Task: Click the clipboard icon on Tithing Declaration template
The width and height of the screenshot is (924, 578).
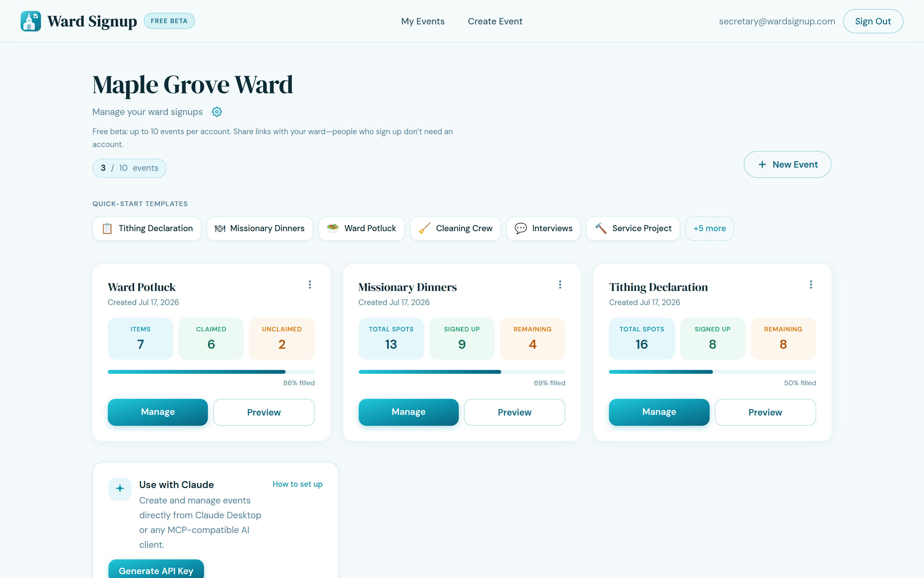Action: tap(107, 228)
